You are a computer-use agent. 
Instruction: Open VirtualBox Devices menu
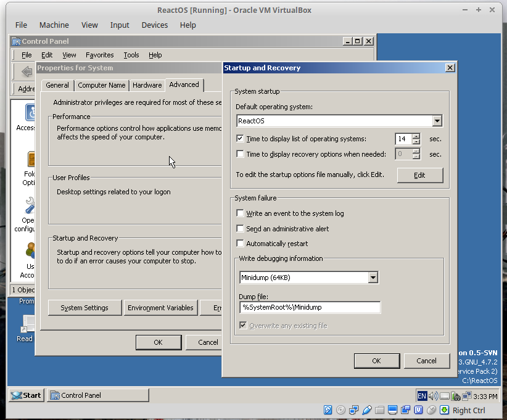coord(155,25)
